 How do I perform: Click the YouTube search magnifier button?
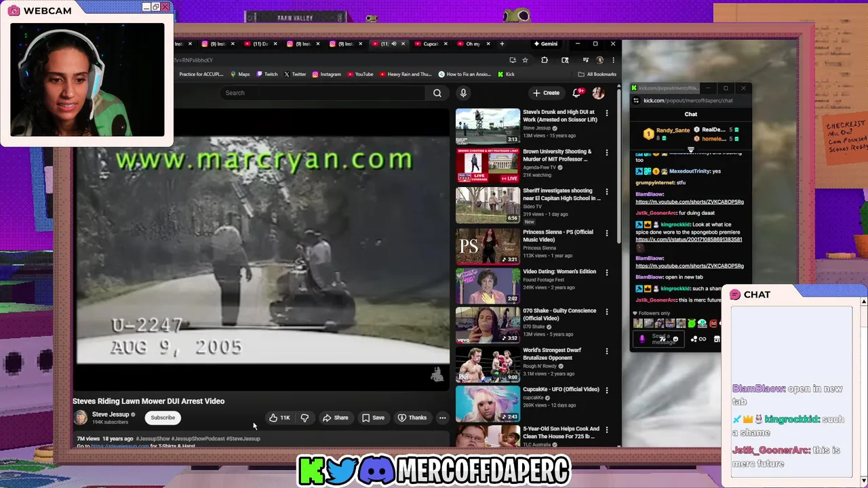tap(437, 93)
